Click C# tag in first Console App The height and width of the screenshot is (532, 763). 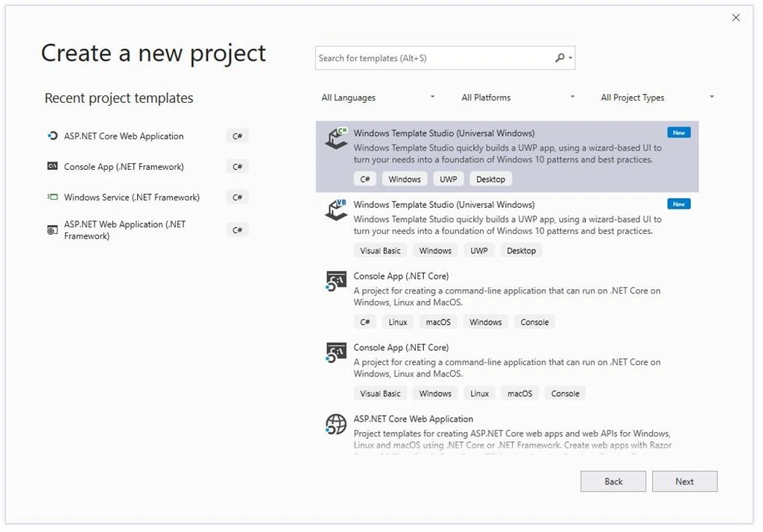pyautogui.click(x=365, y=322)
